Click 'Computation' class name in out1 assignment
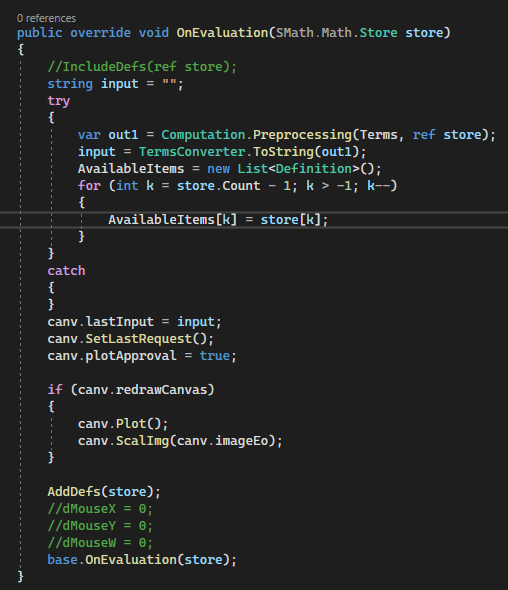Image resolution: width=508 pixels, height=590 pixels. point(203,135)
